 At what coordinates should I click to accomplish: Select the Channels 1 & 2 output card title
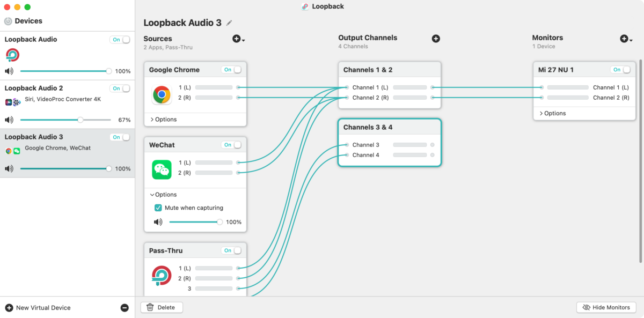click(x=368, y=70)
